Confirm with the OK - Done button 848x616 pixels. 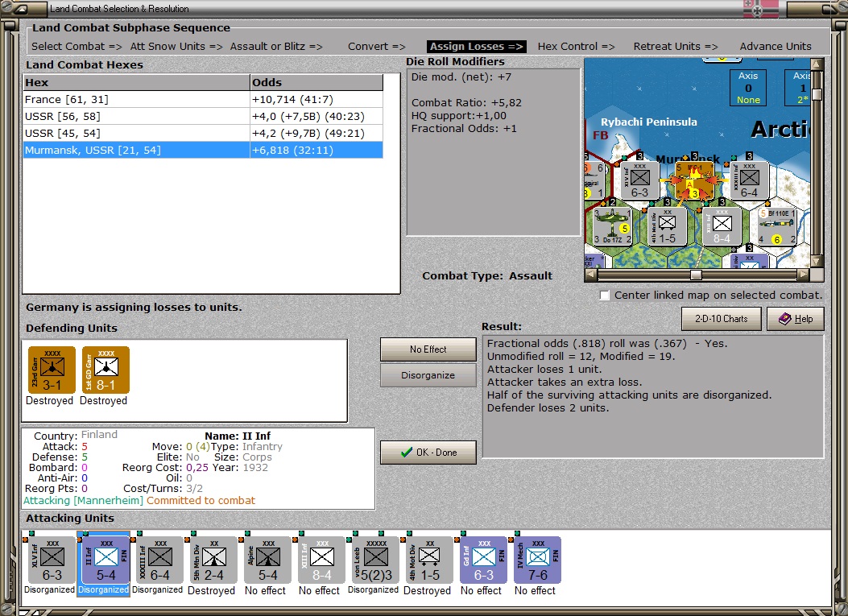tap(428, 453)
